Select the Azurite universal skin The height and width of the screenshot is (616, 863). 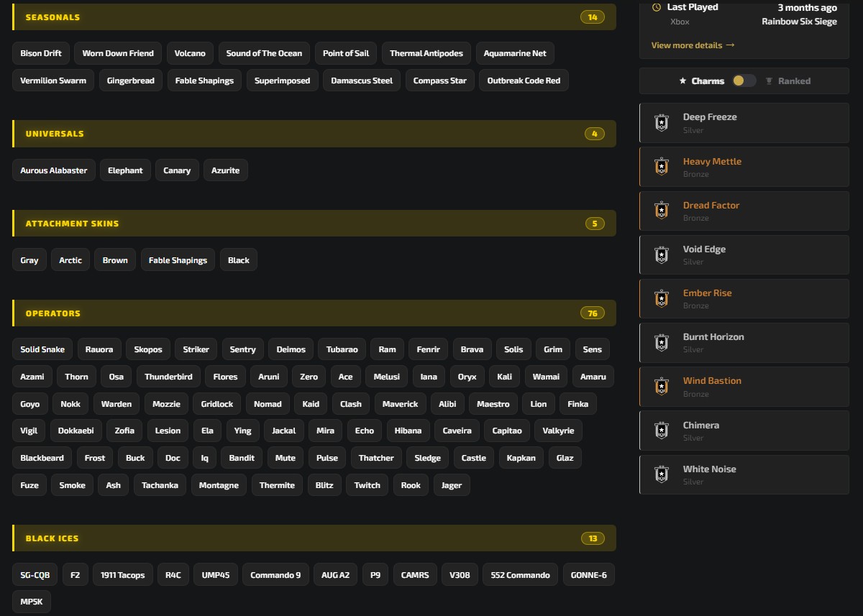point(225,170)
